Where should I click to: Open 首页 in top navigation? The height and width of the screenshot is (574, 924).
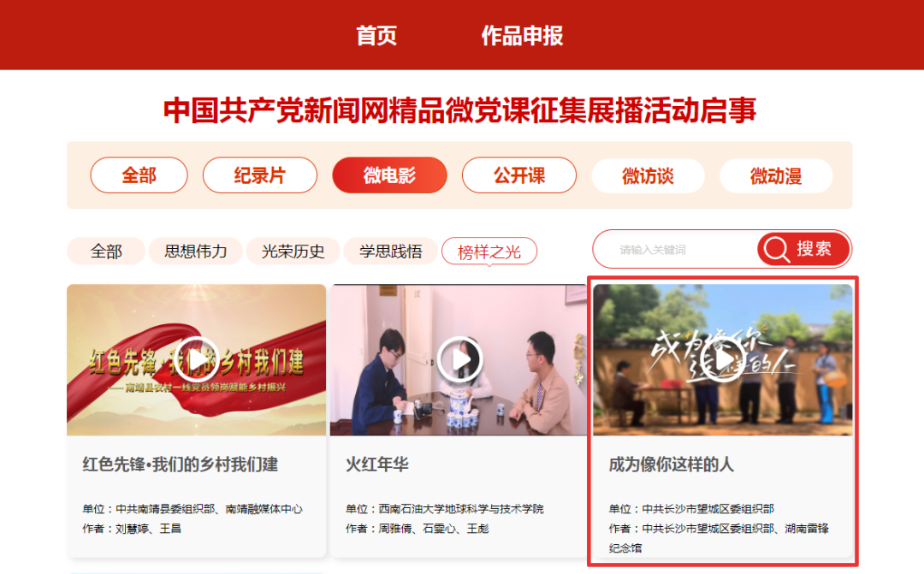(376, 36)
